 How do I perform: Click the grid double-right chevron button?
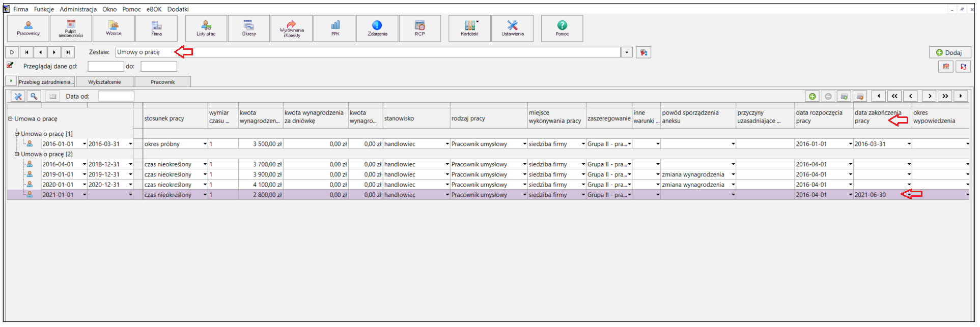click(945, 96)
